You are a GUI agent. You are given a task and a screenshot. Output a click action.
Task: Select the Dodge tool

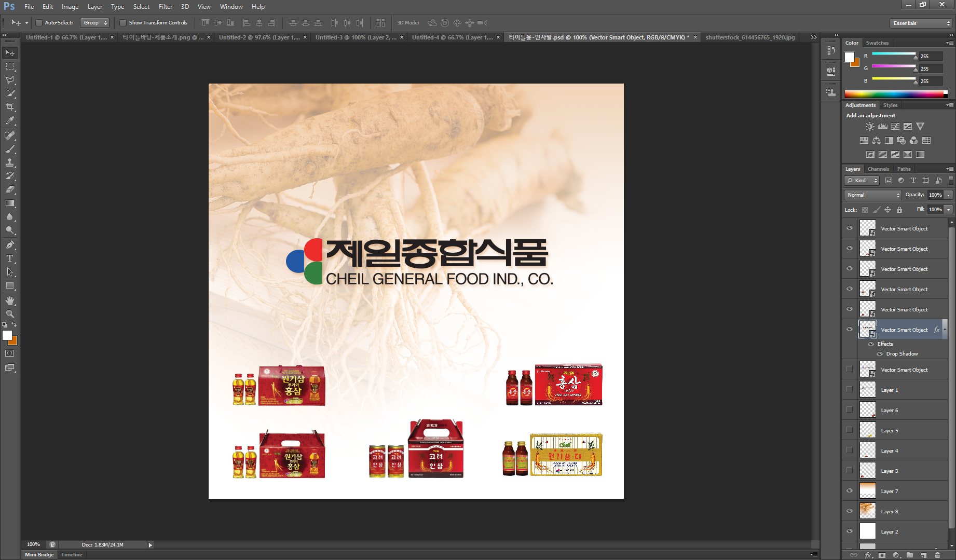[10, 230]
